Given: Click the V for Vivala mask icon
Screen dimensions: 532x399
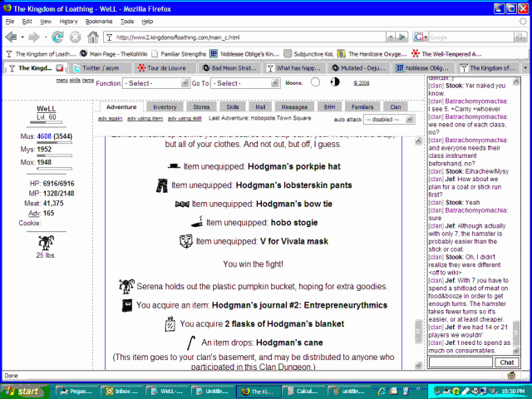Looking at the screenshot, I should [188, 241].
